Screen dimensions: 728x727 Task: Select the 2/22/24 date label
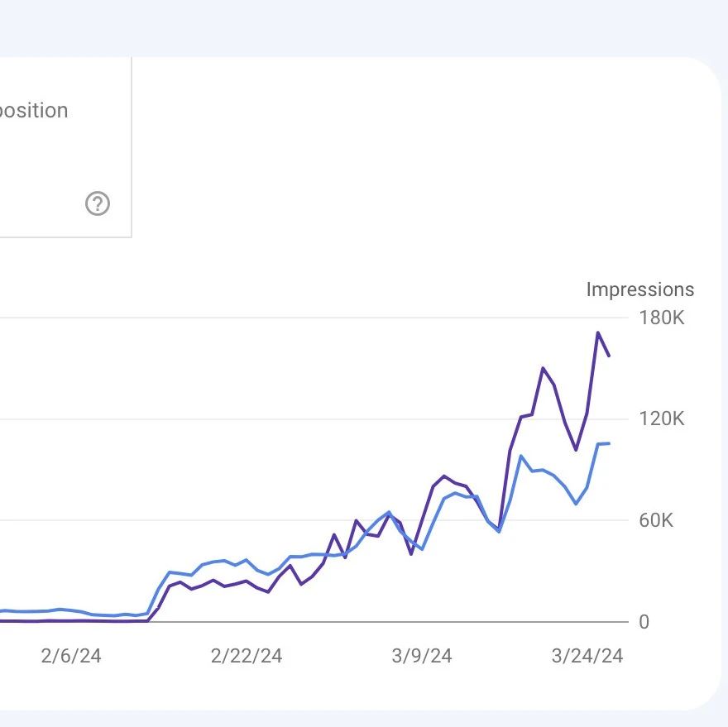click(246, 656)
